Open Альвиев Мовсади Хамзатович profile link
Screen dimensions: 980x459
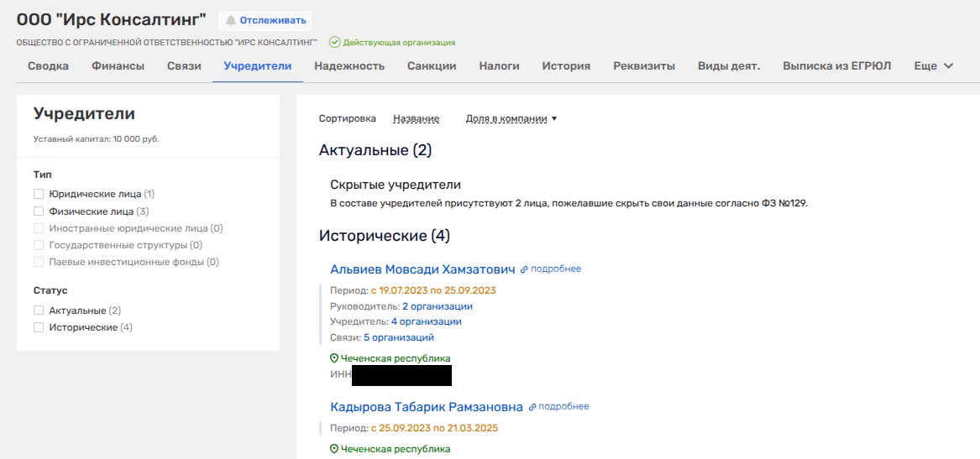(x=422, y=269)
